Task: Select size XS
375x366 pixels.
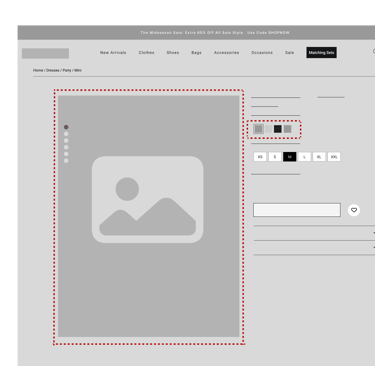Action: [260, 157]
